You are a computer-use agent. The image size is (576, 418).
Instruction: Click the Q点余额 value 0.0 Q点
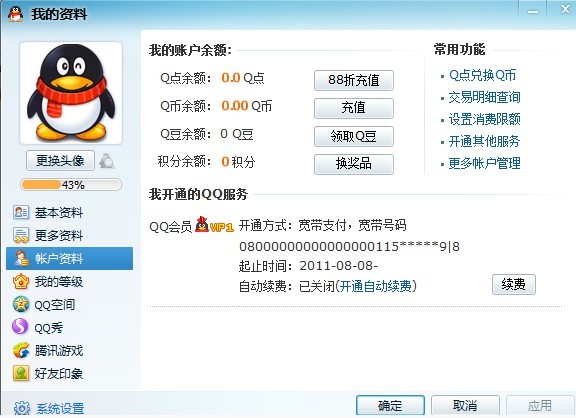point(243,78)
